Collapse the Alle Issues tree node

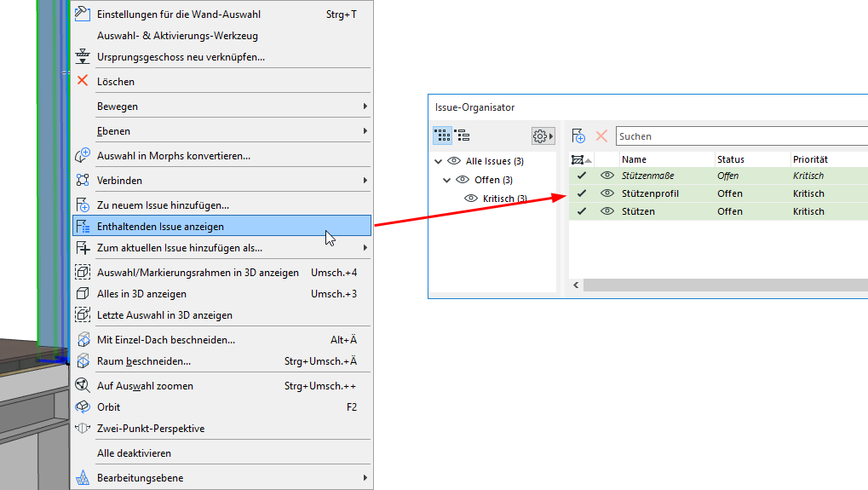[x=439, y=162]
